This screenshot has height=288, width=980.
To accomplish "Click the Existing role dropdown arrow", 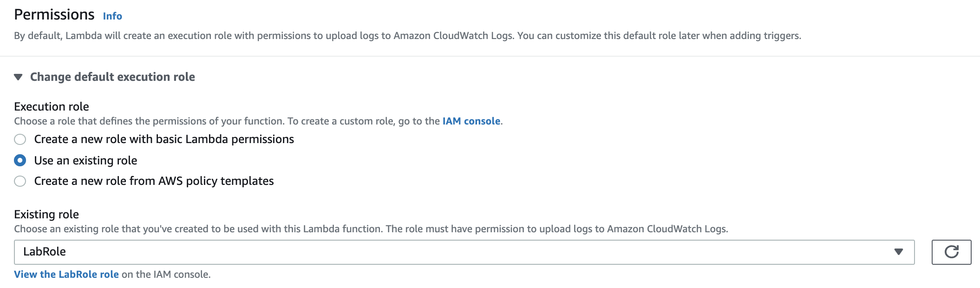I will (x=898, y=252).
